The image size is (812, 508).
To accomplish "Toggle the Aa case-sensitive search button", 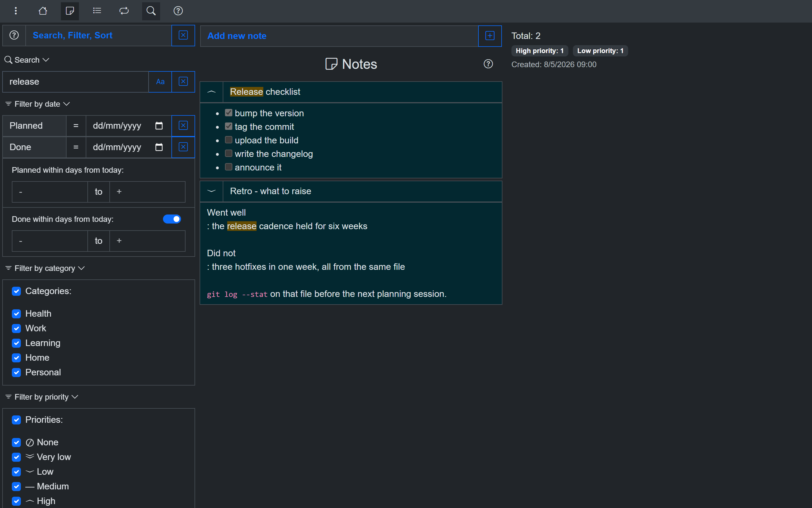I will pyautogui.click(x=160, y=82).
